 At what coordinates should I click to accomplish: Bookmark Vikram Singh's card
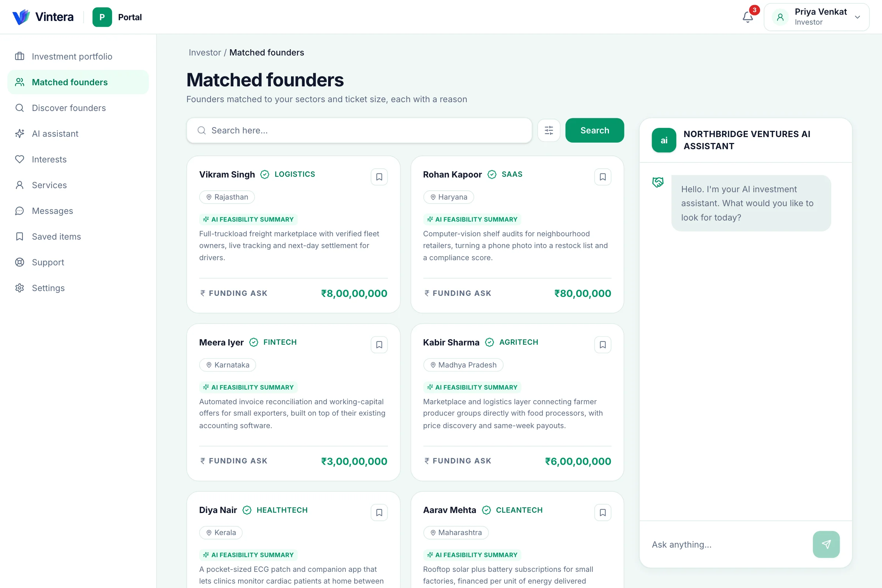379,177
